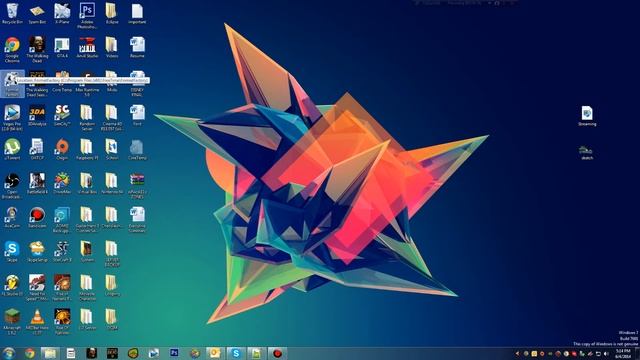Switch to Photoshop from the taskbar

[174, 353]
